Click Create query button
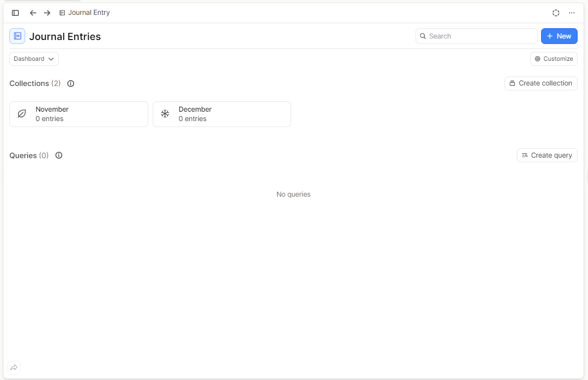 [x=547, y=155]
